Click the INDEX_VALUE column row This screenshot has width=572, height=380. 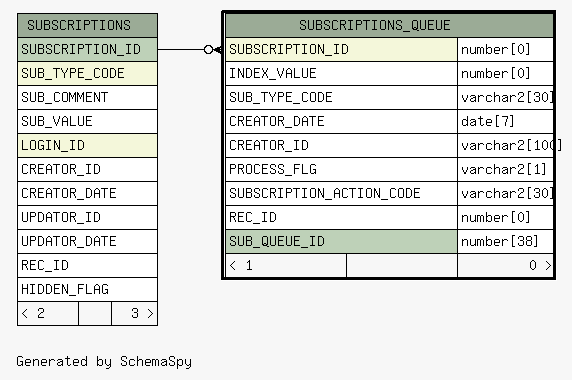341,73
